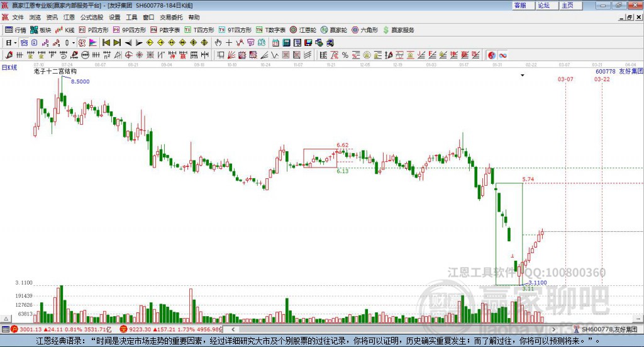Click the 03-22 date marker label
Image resolution: width=644 pixels, height=347 pixels.
click(x=602, y=79)
